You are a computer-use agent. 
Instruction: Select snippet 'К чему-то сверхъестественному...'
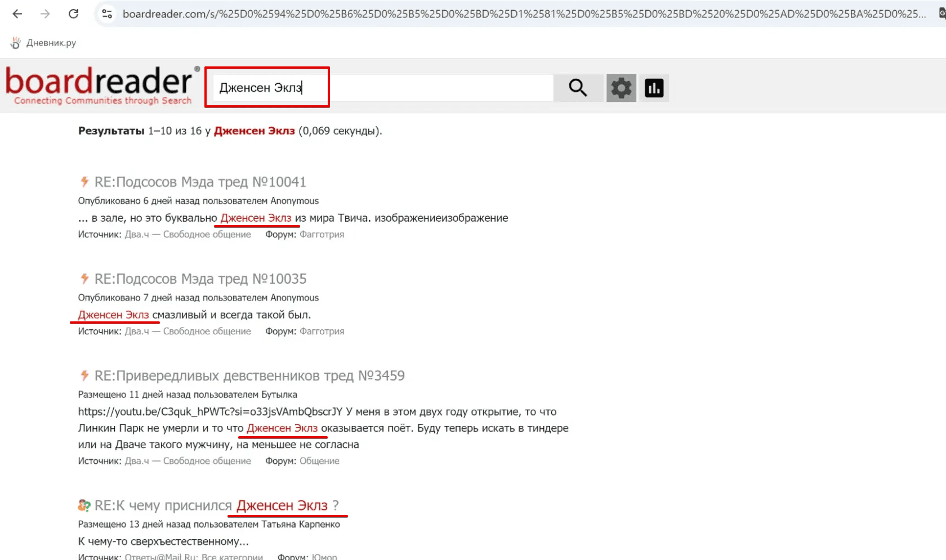click(163, 541)
